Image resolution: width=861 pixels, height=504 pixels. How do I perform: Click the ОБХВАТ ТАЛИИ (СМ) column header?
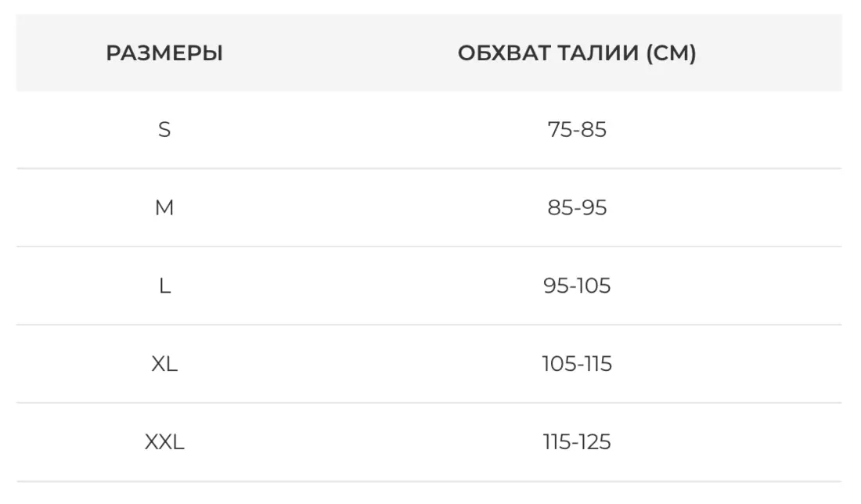click(x=577, y=53)
